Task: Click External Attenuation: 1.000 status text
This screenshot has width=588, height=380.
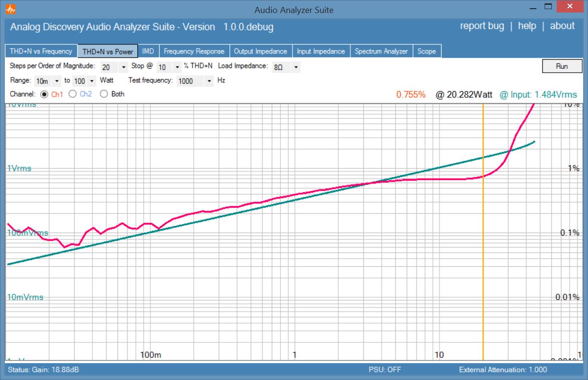Action: (x=503, y=370)
